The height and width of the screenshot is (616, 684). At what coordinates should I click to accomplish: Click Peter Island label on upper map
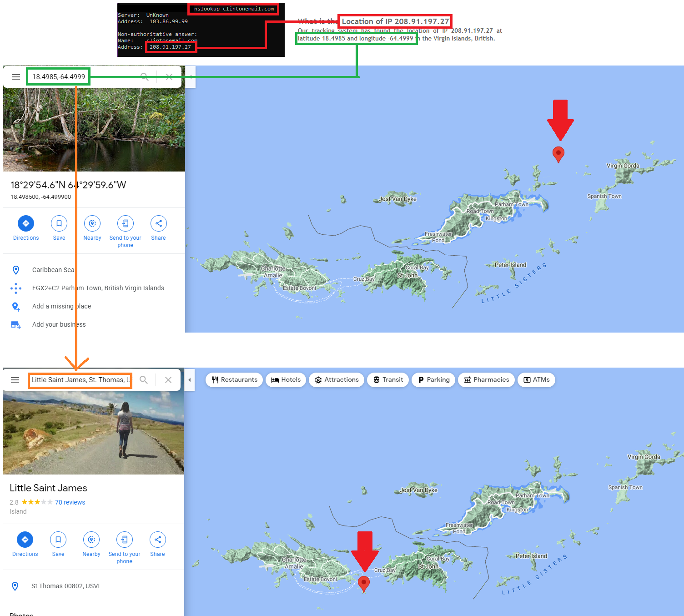(510, 265)
